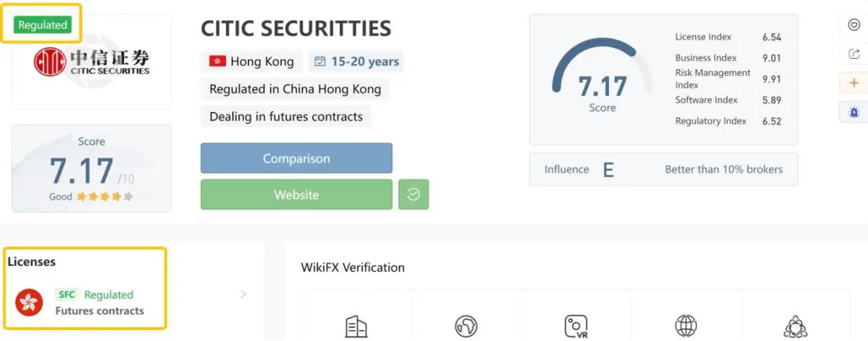Click the green refresh icon beside Website

(414, 194)
